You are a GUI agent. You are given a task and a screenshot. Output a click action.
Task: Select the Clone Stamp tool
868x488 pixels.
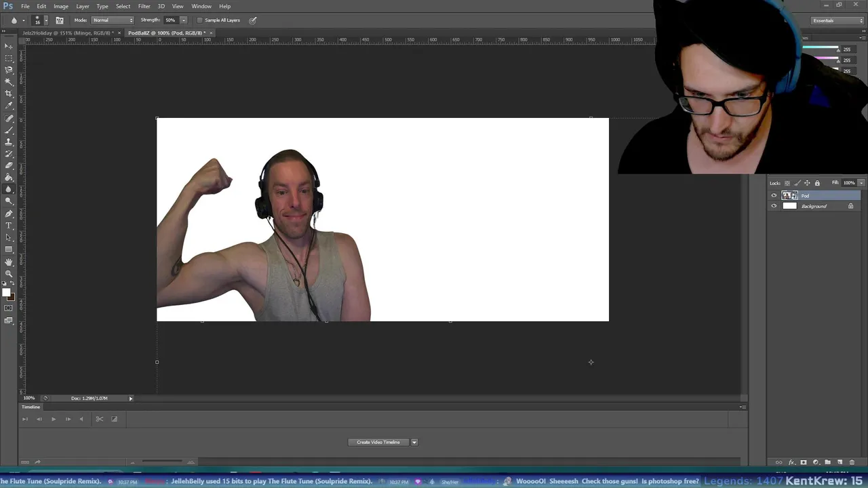click(9, 142)
